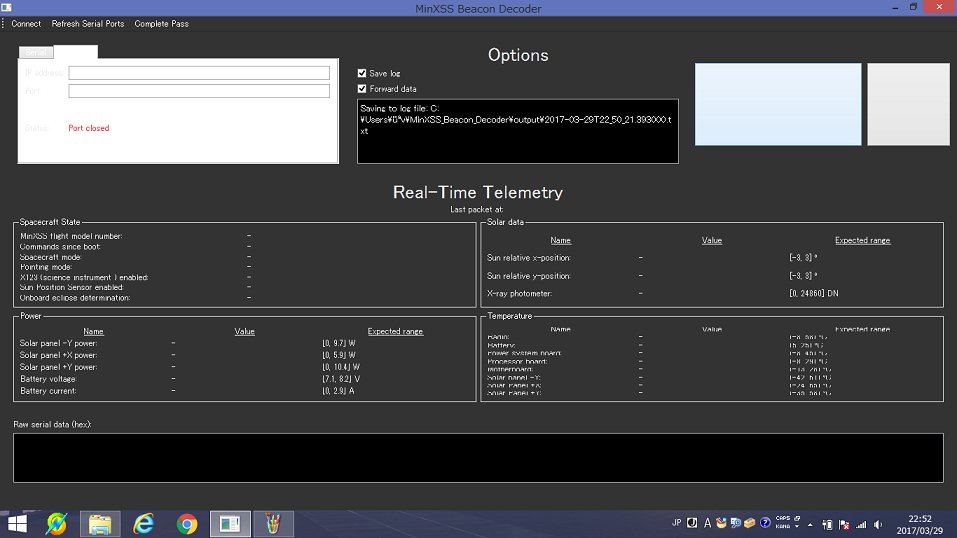
Task: Open the network signal tray icon
Action: point(861,525)
